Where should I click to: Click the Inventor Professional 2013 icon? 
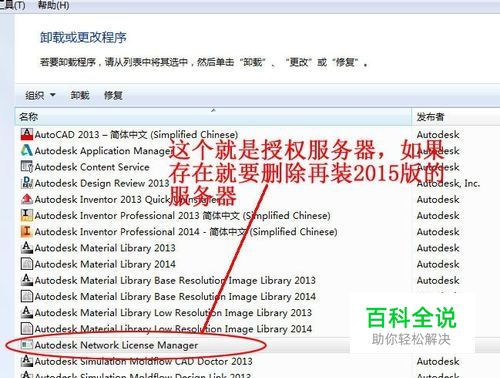[x=27, y=215]
